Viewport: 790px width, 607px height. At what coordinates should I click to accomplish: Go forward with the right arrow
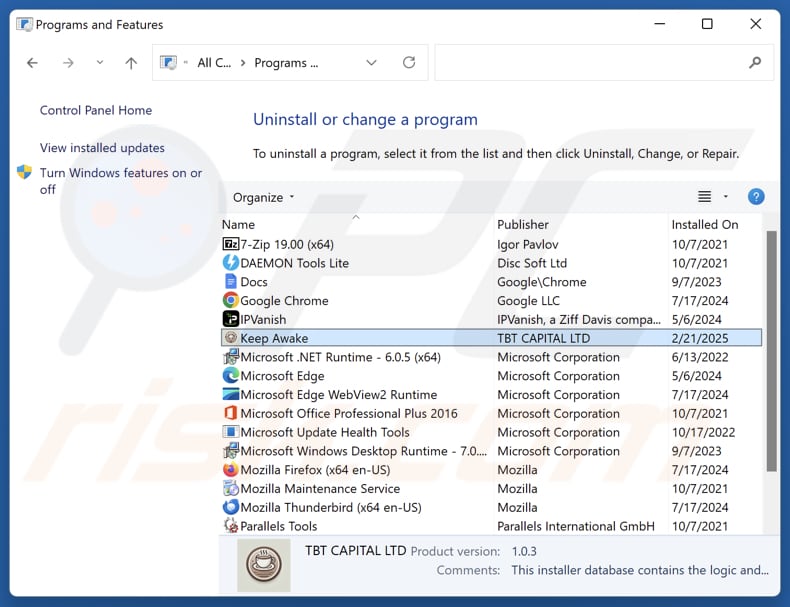point(68,63)
